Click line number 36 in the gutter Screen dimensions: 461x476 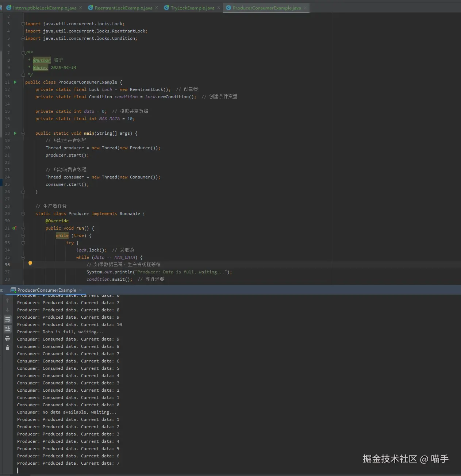[7, 265]
